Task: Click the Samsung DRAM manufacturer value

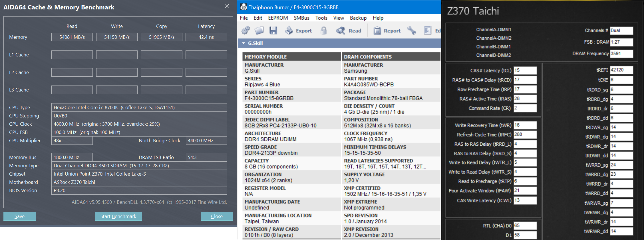Action: [x=355, y=71]
